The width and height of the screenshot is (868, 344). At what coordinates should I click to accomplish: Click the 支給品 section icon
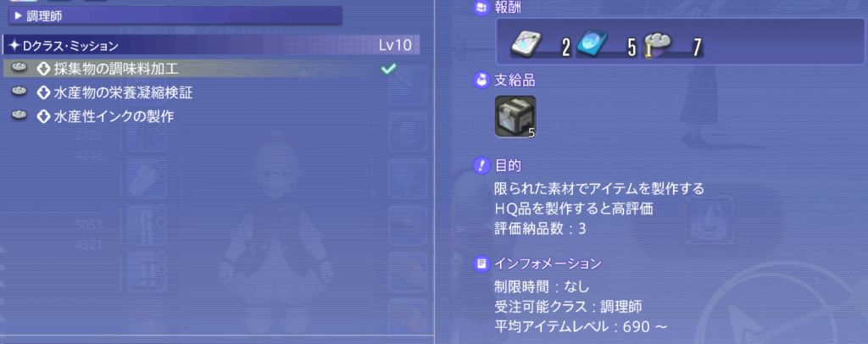(481, 81)
